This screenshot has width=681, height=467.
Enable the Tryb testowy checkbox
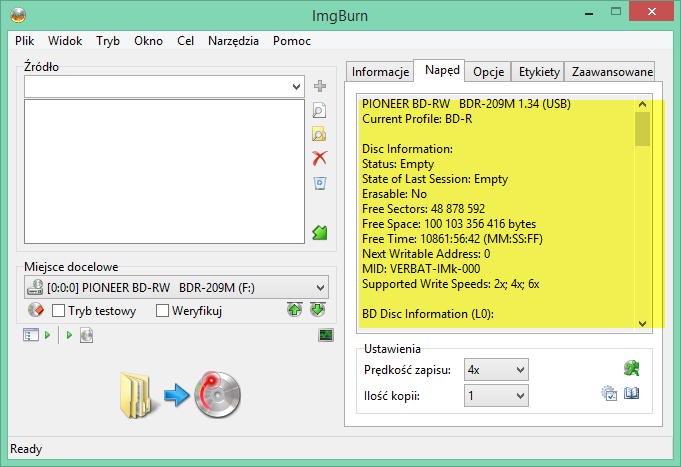(58, 311)
